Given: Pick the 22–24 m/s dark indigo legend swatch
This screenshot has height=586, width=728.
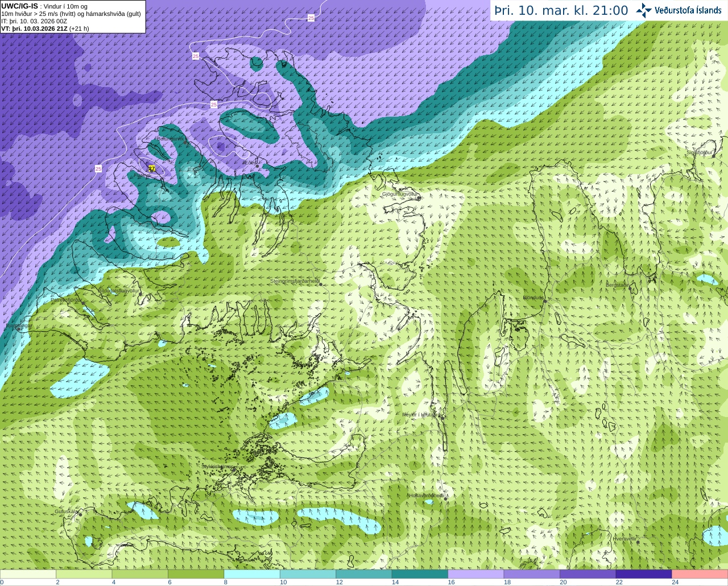Looking at the screenshot, I should pyautogui.click(x=644, y=574).
